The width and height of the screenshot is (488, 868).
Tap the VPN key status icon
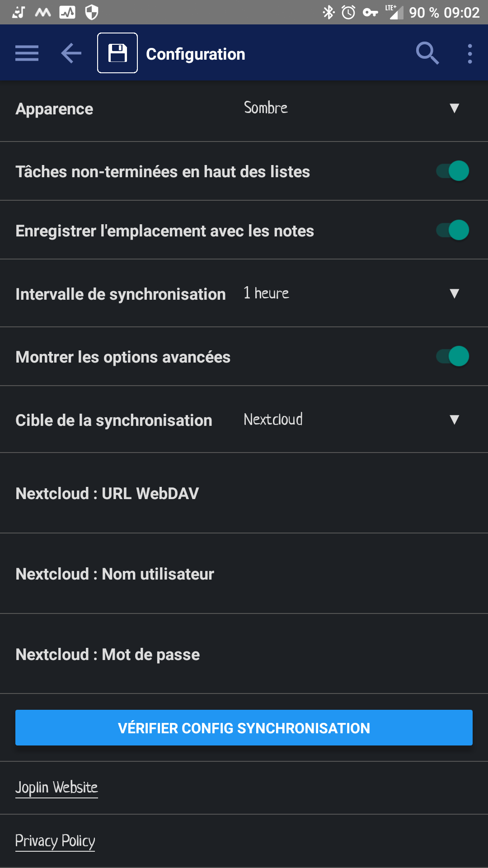(x=371, y=12)
